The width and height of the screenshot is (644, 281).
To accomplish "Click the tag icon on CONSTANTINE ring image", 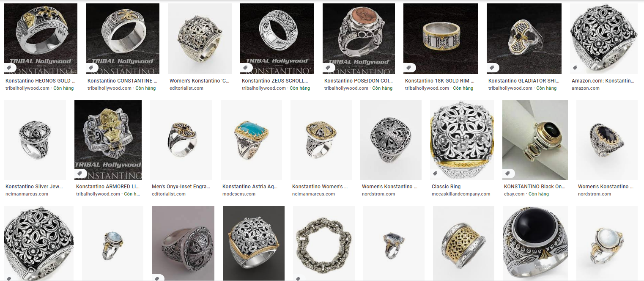I will [x=93, y=68].
